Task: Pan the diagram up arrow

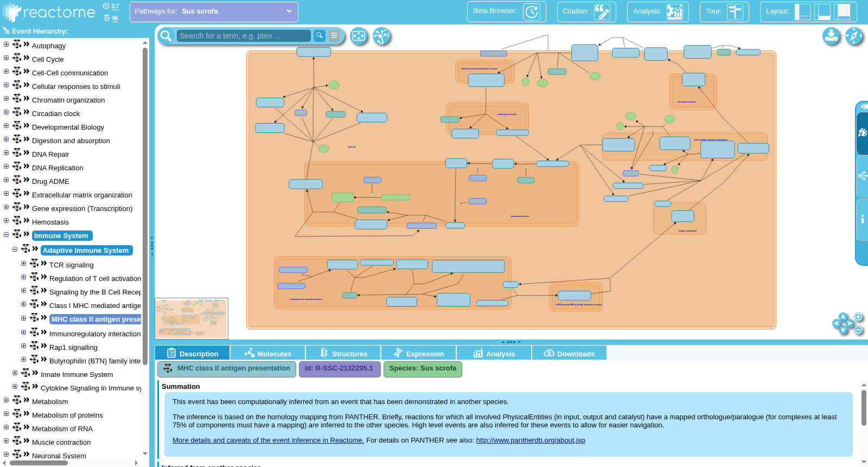Action: tap(843, 316)
